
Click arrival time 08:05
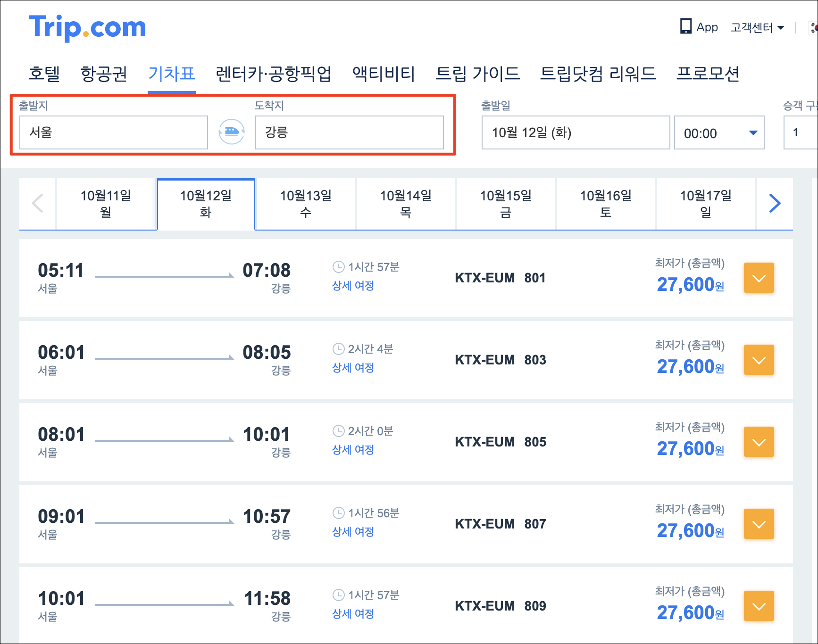pyautogui.click(x=267, y=352)
